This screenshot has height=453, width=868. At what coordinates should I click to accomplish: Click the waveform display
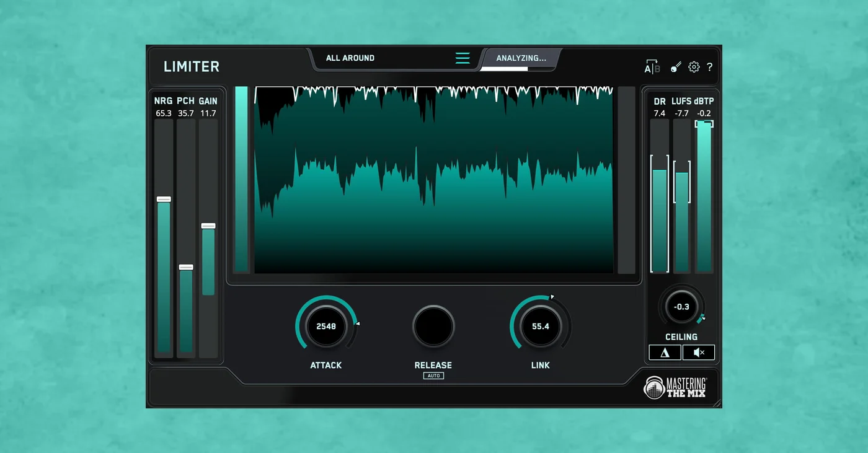pos(433,180)
